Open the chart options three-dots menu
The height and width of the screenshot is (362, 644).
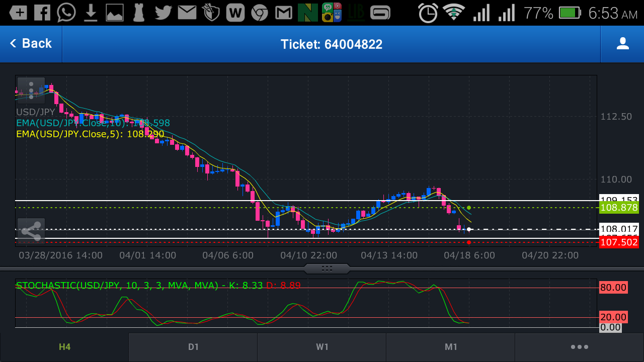(x=31, y=90)
